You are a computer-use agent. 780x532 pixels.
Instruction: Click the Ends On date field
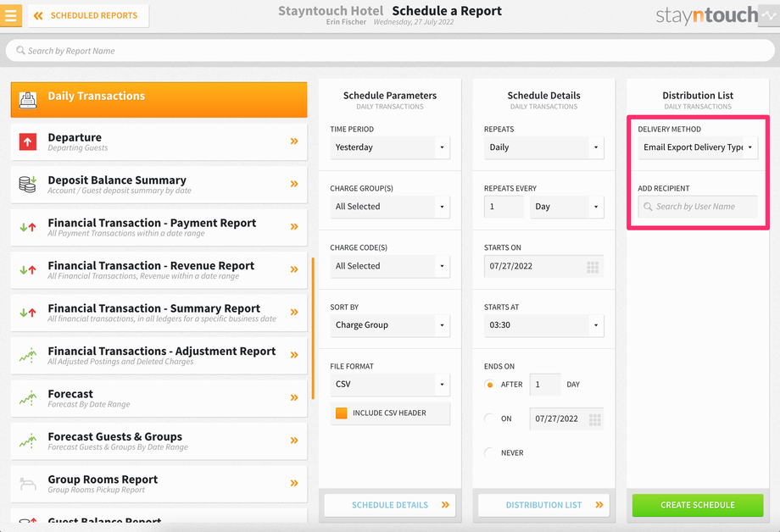[566, 418]
